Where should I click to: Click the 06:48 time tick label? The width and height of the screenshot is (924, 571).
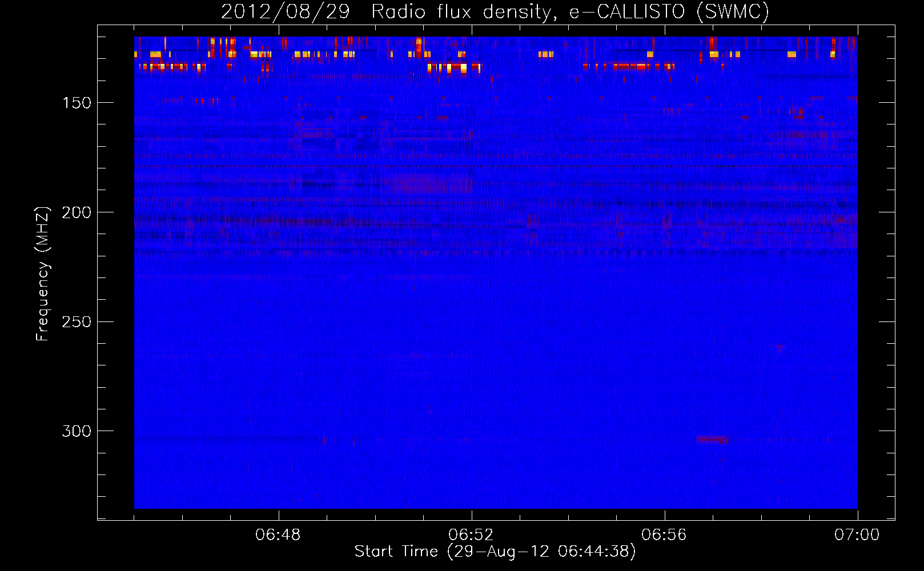[278, 535]
